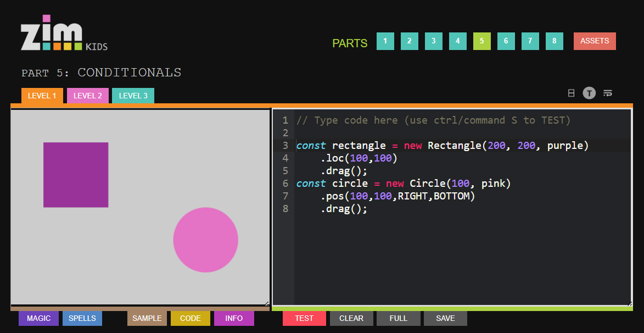Click the ZIM Kids logo

click(x=64, y=33)
